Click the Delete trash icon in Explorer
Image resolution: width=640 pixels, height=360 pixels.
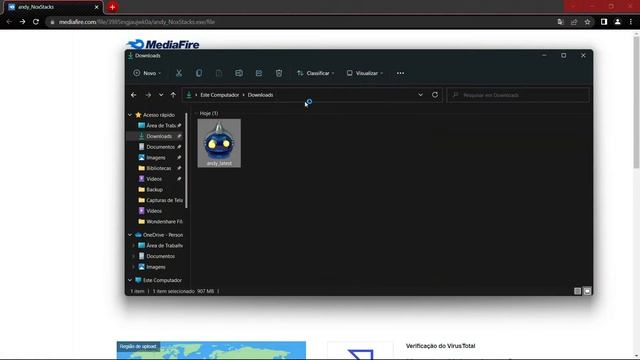click(279, 73)
